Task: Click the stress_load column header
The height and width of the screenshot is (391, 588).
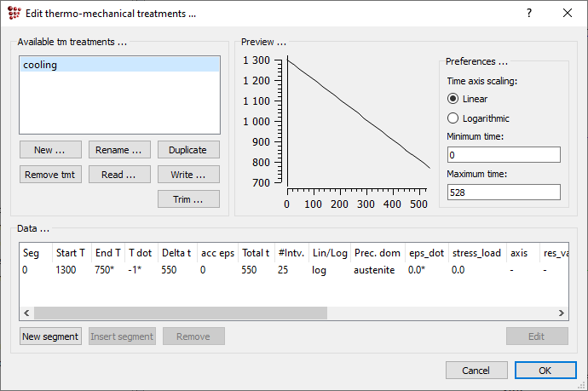Action: tap(477, 253)
